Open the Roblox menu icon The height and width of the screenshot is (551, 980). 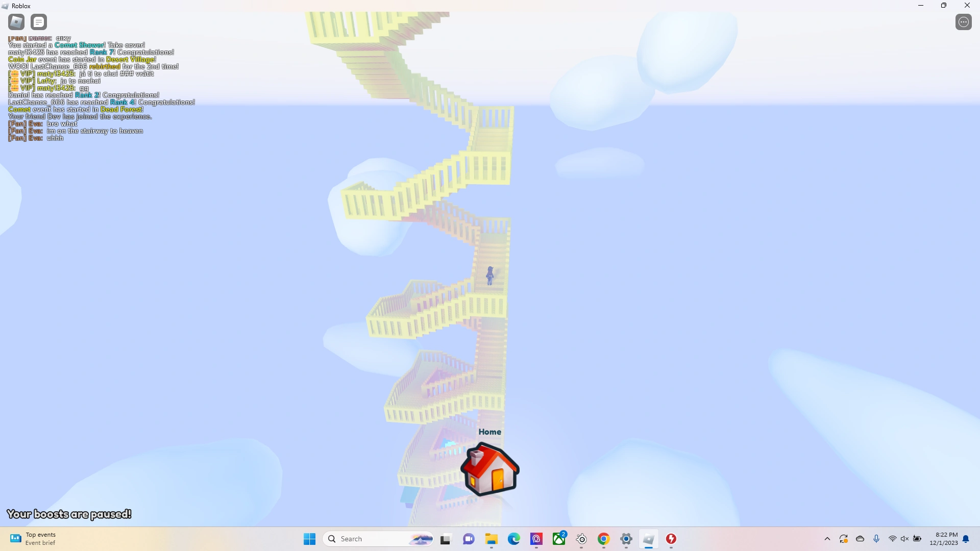tap(16, 22)
